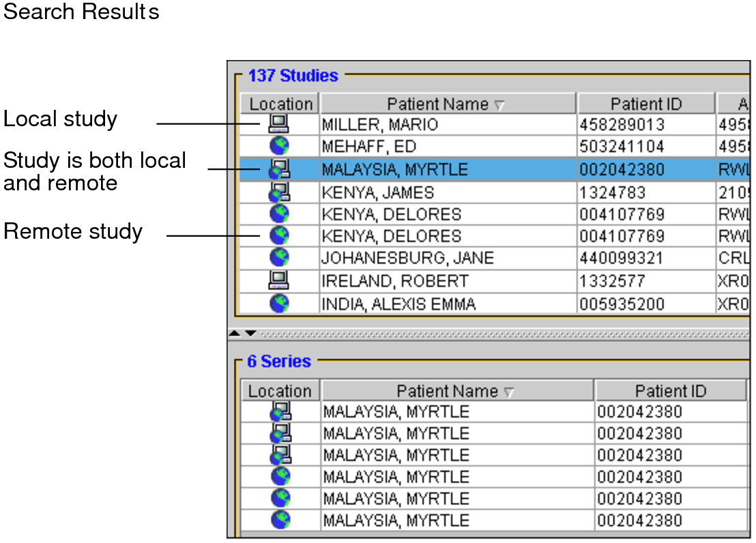Image resolution: width=756 pixels, height=543 pixels.
Task: Click the local computer icon for MILLER, MARIO
Action: pyautogui.click(x=279, y=124)
